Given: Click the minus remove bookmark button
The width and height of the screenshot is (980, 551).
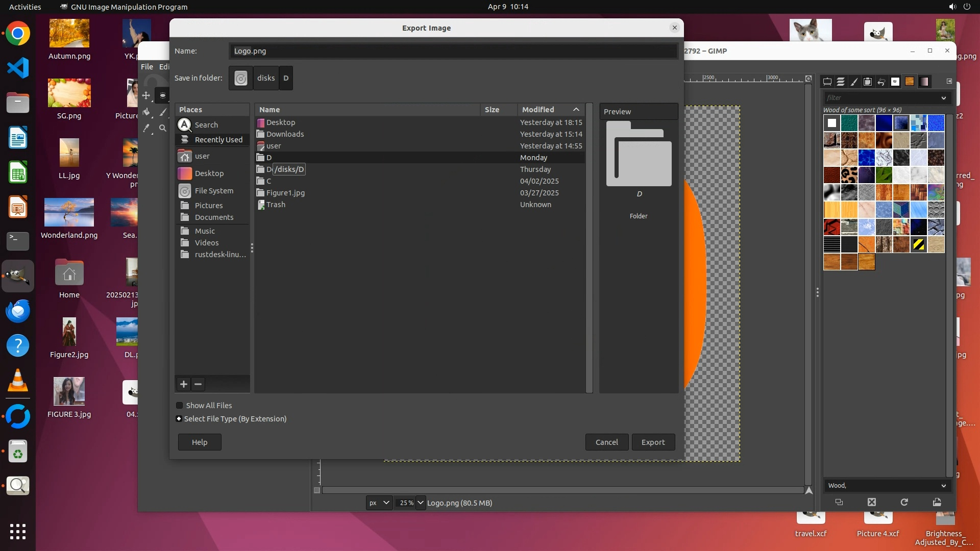Looking at the screenshot, I should [198, 384].
